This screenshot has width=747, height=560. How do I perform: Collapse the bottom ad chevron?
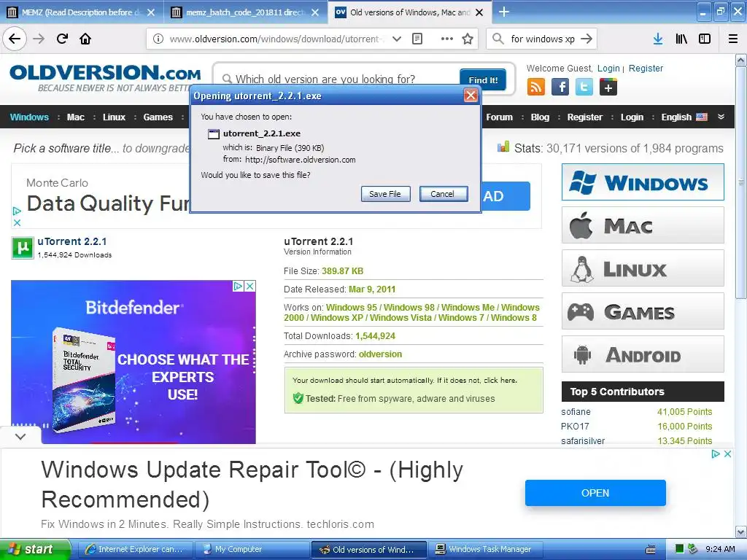[x=20, y=436]
